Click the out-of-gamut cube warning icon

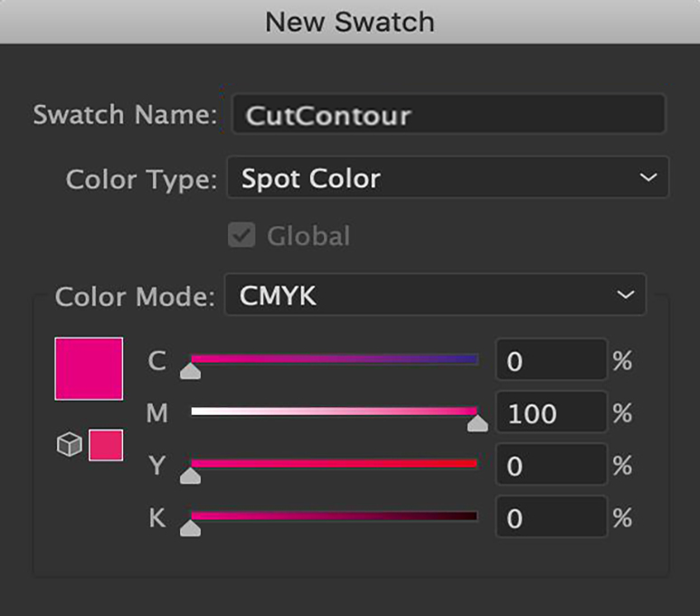[70, 445]
